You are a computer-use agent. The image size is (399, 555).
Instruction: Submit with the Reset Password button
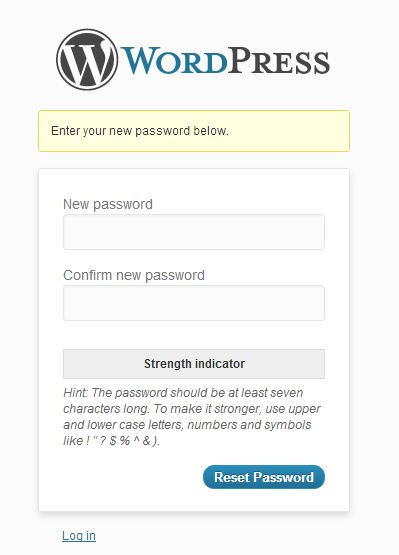point(264,477)
